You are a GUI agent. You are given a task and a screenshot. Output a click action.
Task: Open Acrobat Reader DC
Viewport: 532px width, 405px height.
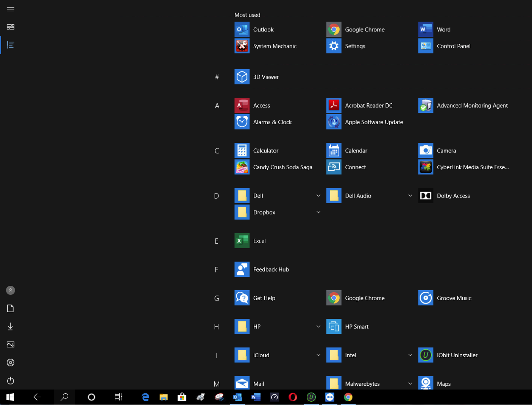(369, 106)
